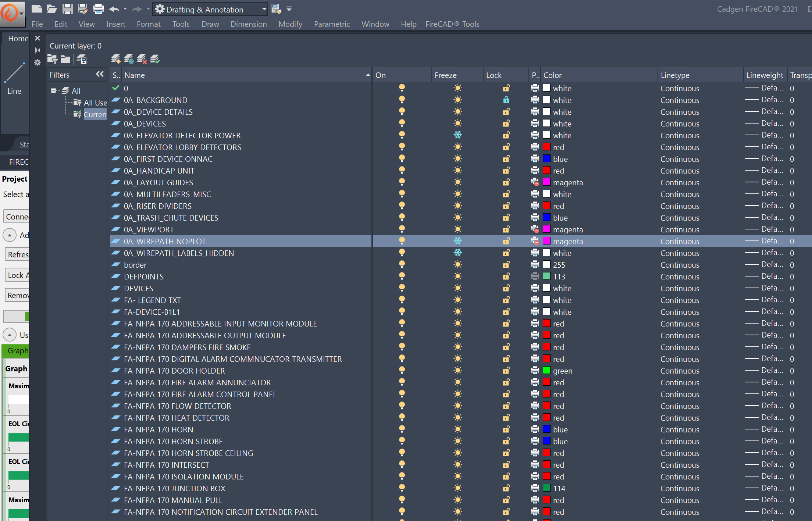Click the layer palette settings gear

(38, 63)
